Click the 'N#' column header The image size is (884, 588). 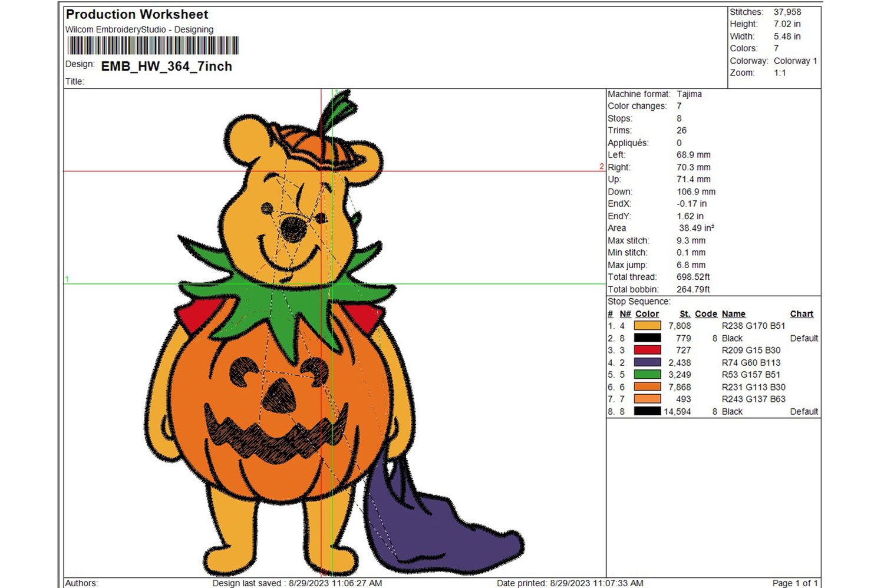(x=625, y=314)
